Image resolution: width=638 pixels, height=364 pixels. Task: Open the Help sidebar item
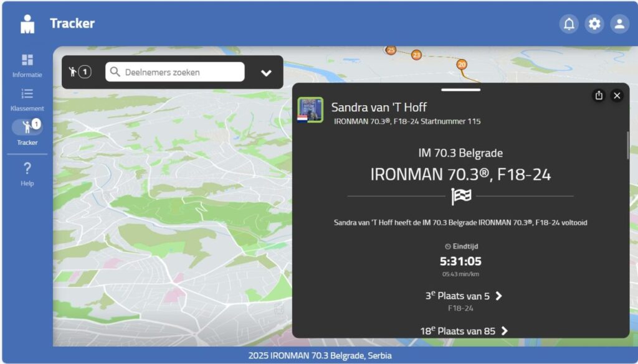(27, 173)
